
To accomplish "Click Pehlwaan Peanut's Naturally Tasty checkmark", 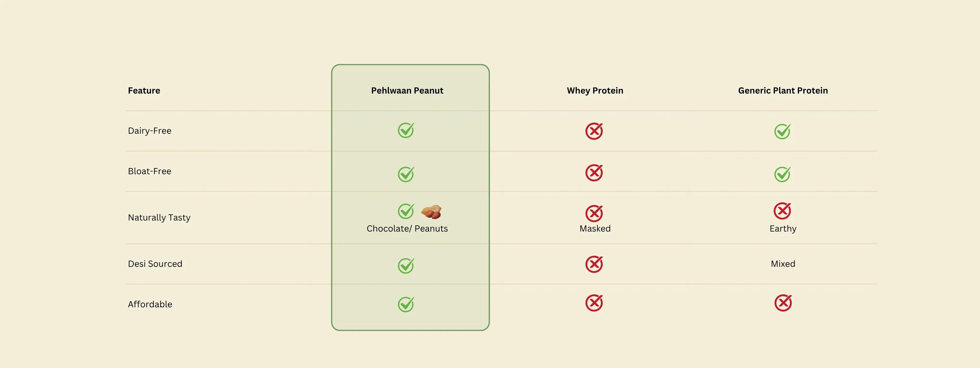I will (x=405, y=211).
